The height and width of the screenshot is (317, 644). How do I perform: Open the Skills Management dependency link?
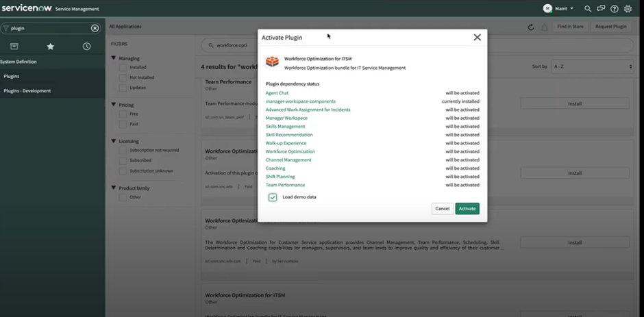(286, 127)
